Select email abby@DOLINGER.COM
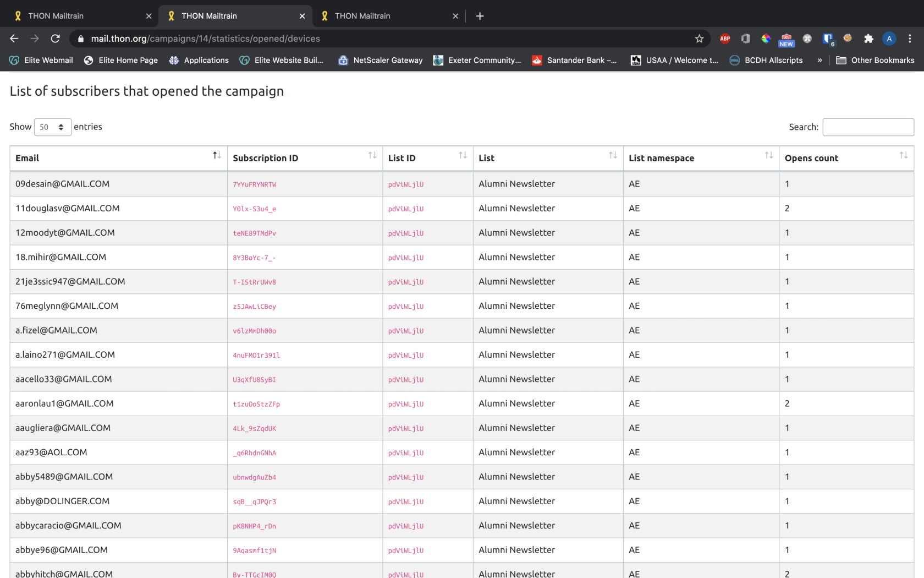The height and width of the screenshot is (578, 924). [62, 501]
